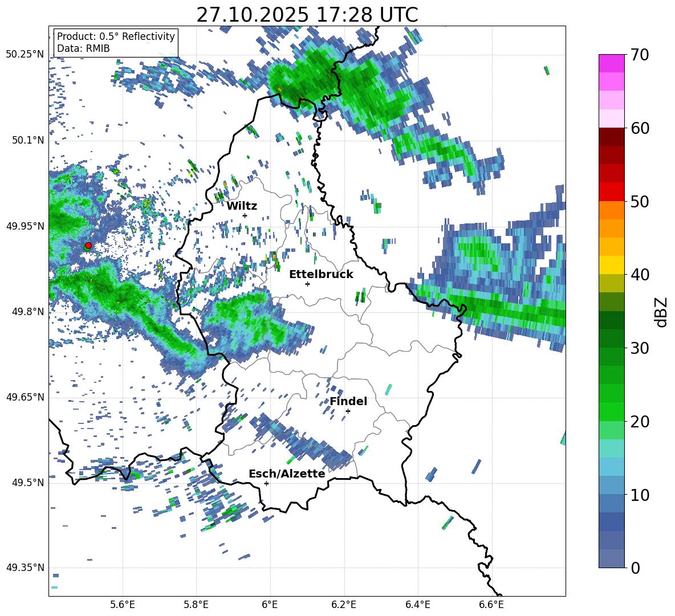Click the latitude label '50.25°N'

25,55
